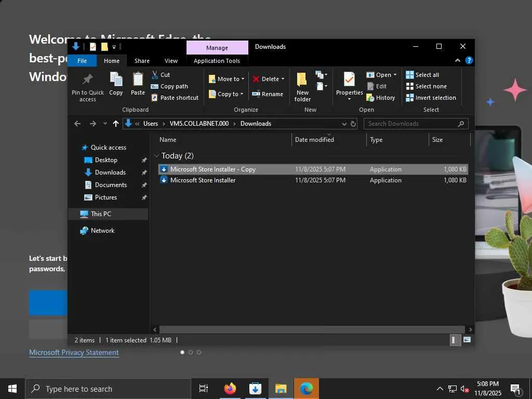Refresh the Downloads folder view
532x399 pixels.
click(x=353, y=124)
